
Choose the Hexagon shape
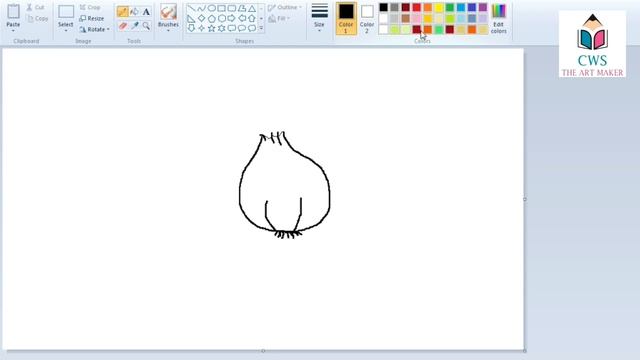(222, 18)
